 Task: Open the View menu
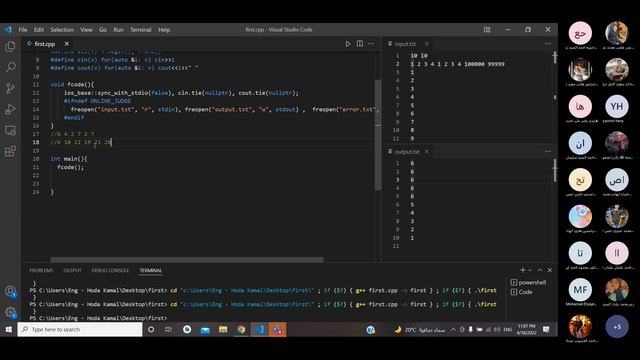(86, 30)
